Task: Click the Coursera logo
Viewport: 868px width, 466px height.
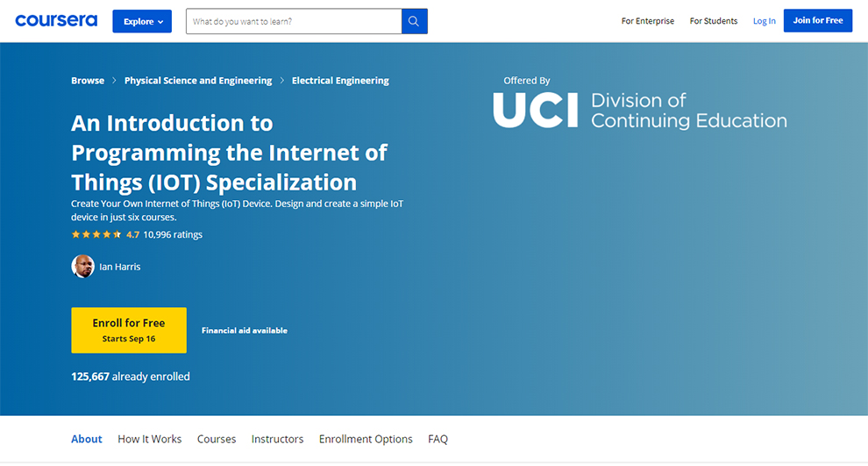Action: (56, 21)
